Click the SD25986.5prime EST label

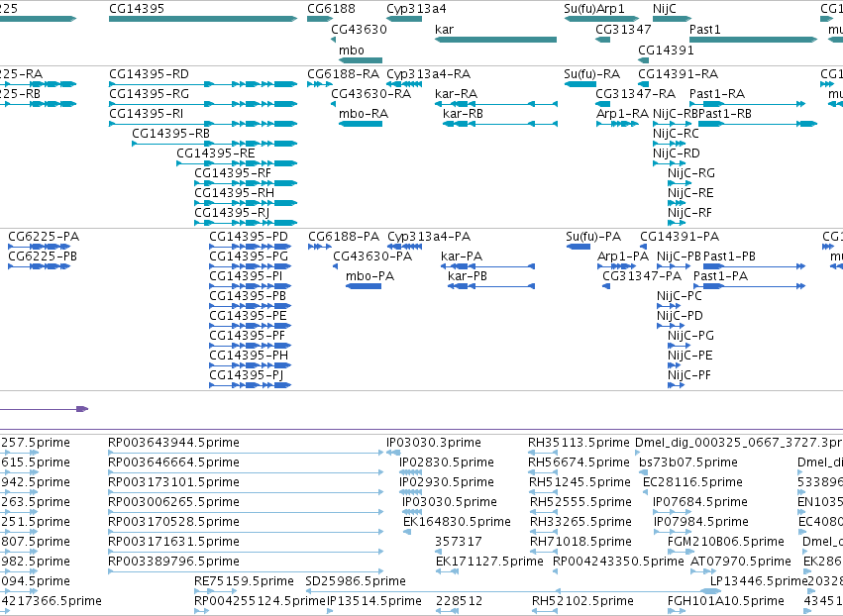click(356, 581)
